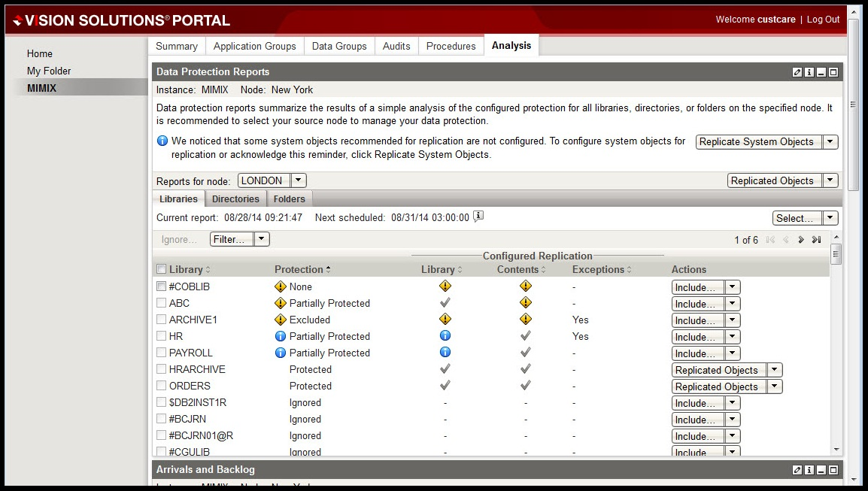868x491 pixels.
Task: Click the Log Out link
Action: [823, 20]
